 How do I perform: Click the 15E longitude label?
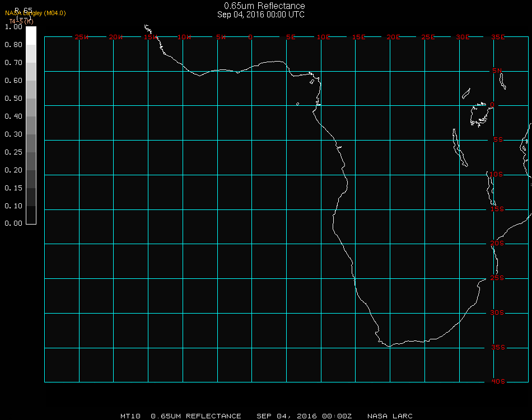coord(358,37)
